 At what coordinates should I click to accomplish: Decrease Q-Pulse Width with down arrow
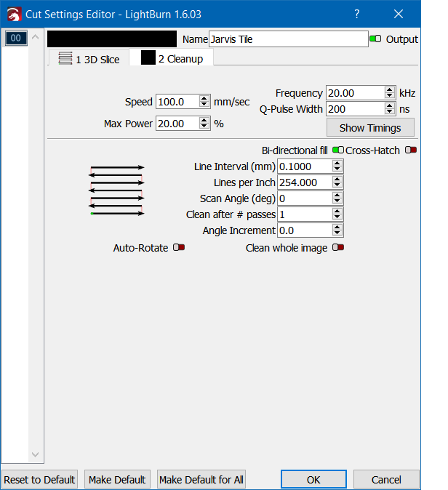coord(390,112)
